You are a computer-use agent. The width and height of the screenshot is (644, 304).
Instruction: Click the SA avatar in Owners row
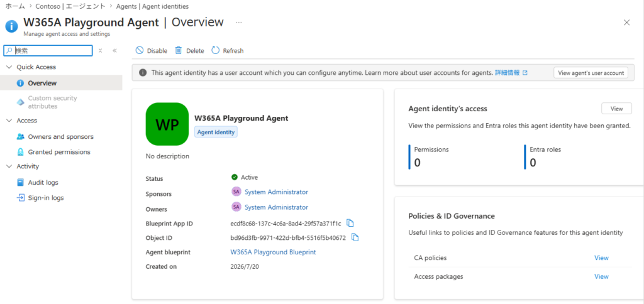coord(236,207)
